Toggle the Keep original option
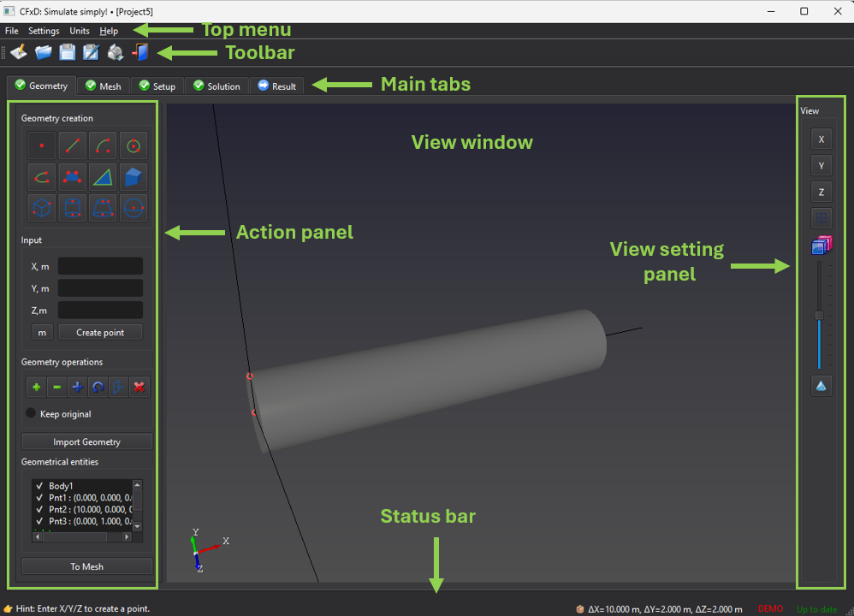854x616 pixels. 32,414
